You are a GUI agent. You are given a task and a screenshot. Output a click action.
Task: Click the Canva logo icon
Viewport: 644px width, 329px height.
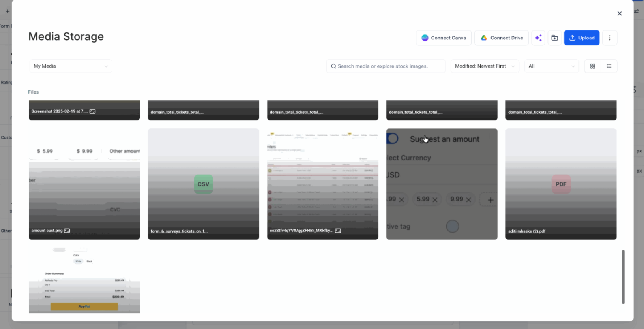[x=425, y=38]
